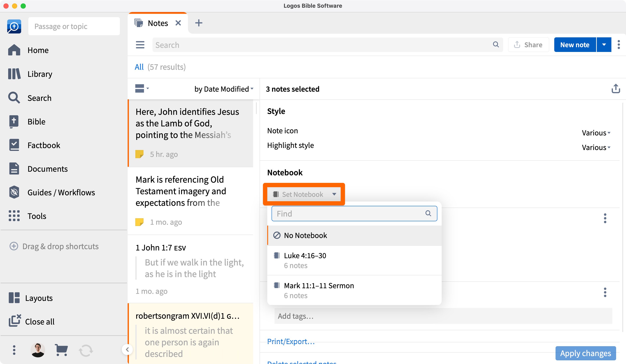The height and width of the screenshot is (364, 626).
Task: Open Home from the sidebar
Action: (28, 50)
